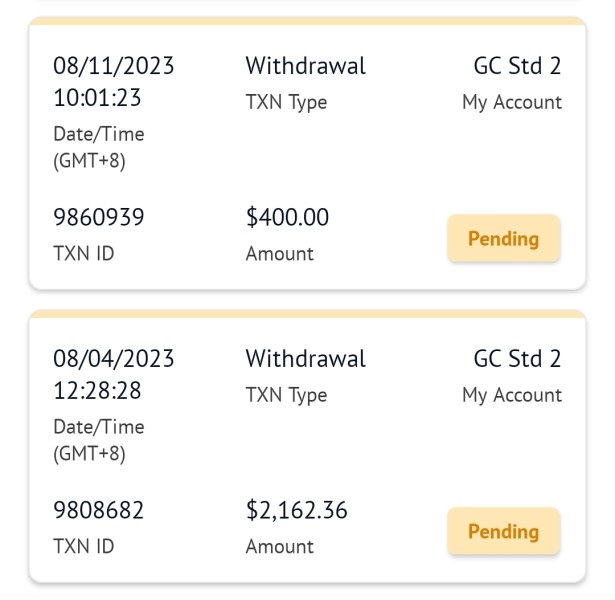
Task: Click My Account label in second card
Action: 511,395
